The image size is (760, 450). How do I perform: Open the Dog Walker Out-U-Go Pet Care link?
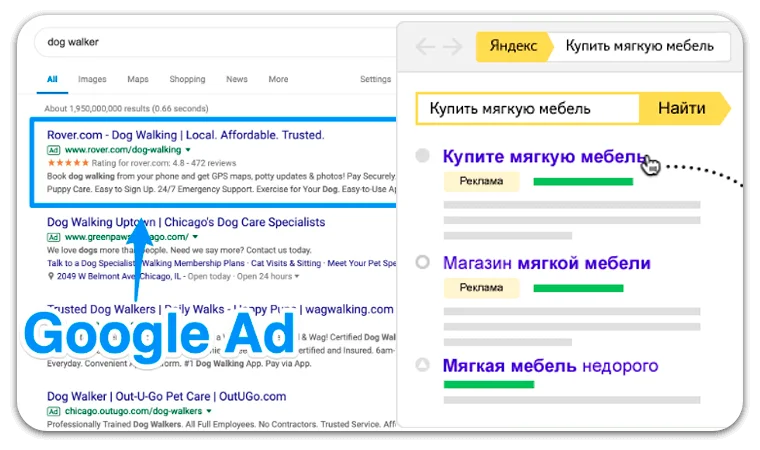[x=167, y=396]
